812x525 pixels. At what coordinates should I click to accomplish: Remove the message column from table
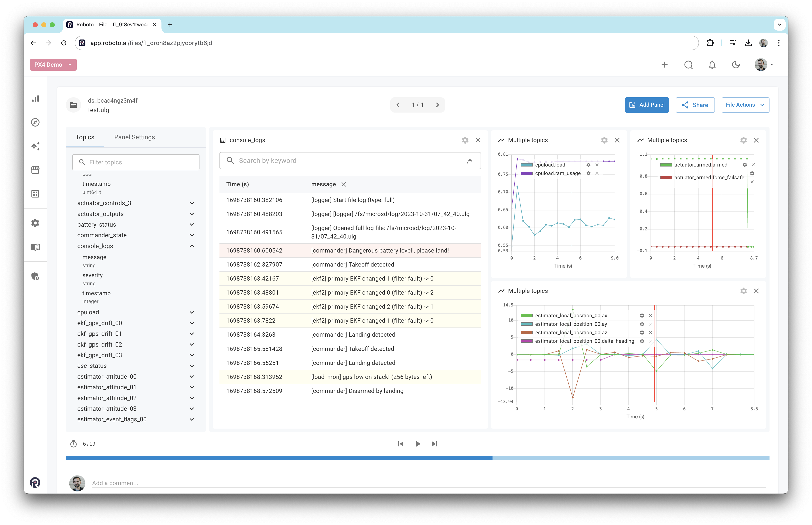tap(344, 184)
